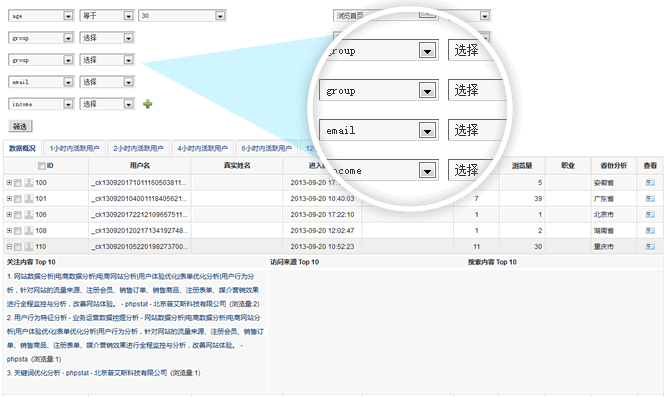This screenshot has width=666, height=397.
Task: Click the 筛选 filter button
Action: (x=20, y=126)
